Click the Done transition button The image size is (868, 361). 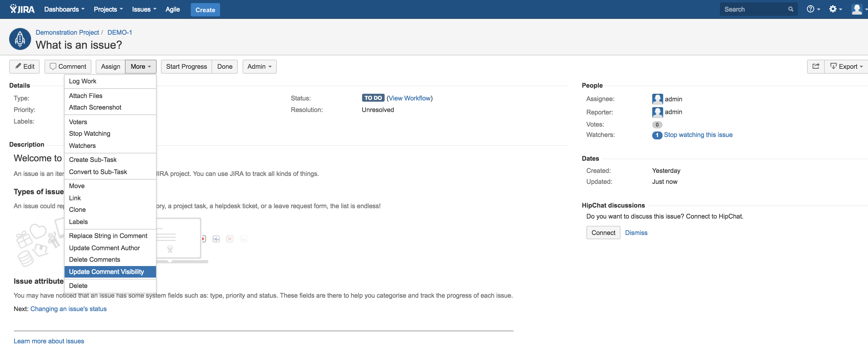[x=225, y=66]
